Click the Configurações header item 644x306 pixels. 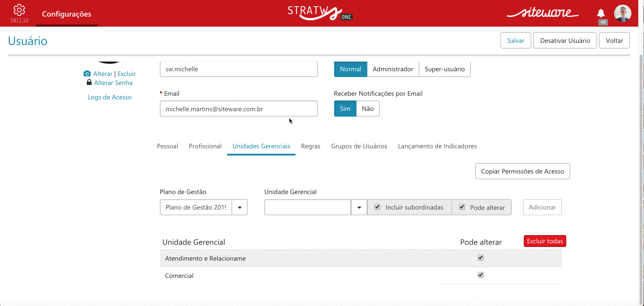tap(67, 14)
